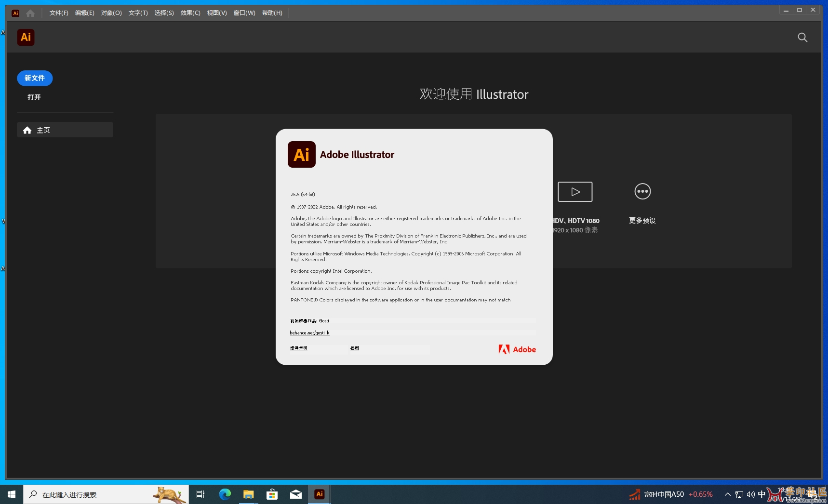The width and height of the screenshot is (828, 504).
Task: Open the 视图(V) menu
Action: pyautogui.click(x=217, y=13)
